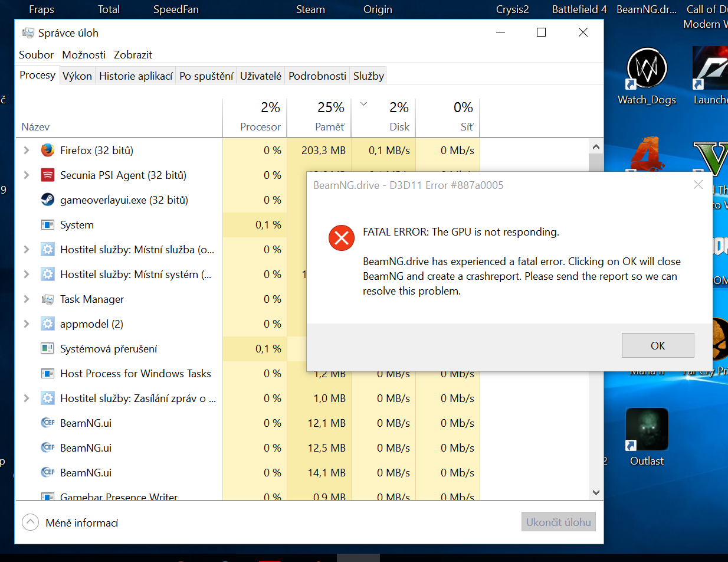Expand Secunia PSI Agent process group
Screen dimensions: 728x562
[x=26, y=175]
